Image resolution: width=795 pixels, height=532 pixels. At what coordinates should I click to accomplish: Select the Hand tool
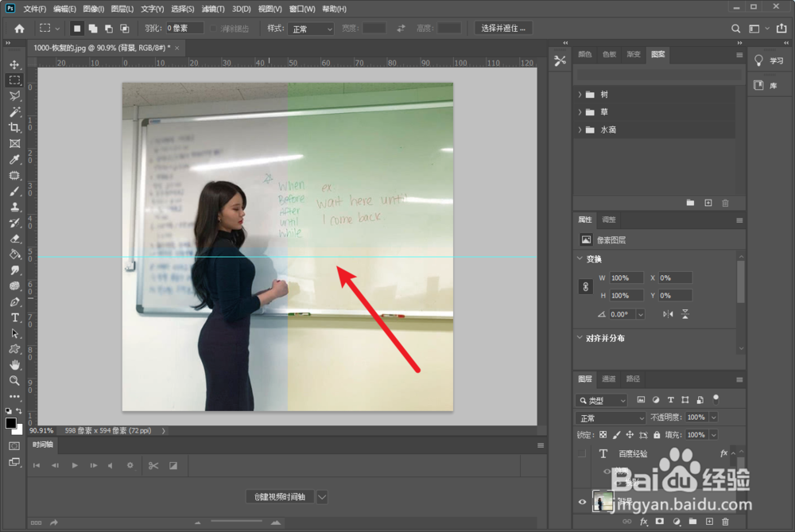pos(14,365)
